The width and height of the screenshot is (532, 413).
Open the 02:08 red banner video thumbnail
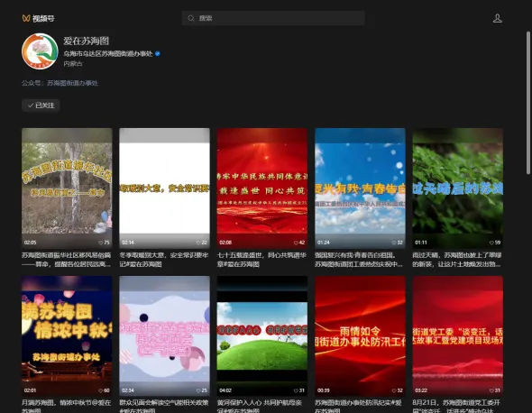click(x=262, y=188)
